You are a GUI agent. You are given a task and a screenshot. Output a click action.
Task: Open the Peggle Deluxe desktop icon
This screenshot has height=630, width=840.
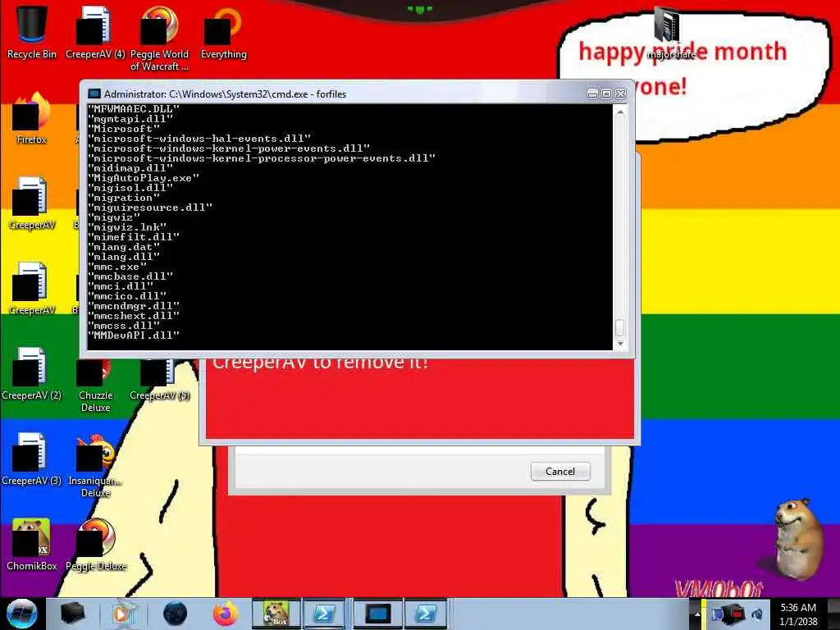pos(95,545)
